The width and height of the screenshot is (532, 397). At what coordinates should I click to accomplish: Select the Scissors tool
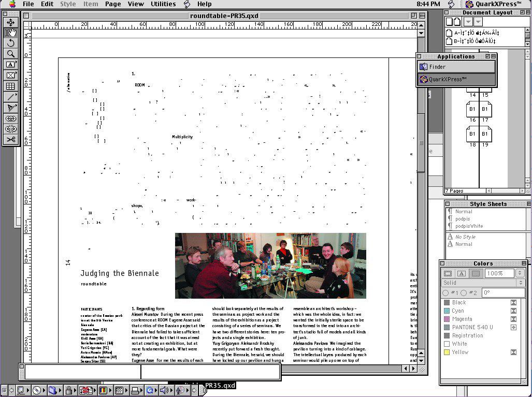10,139
